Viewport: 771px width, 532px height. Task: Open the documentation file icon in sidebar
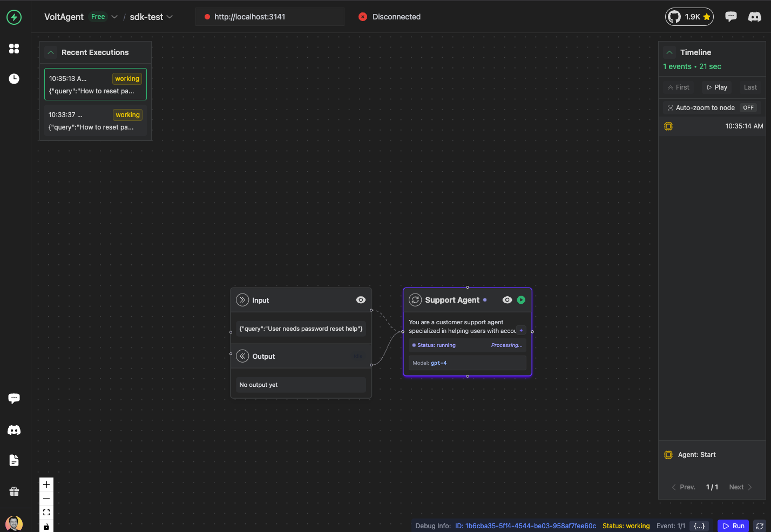coord(14,460)
